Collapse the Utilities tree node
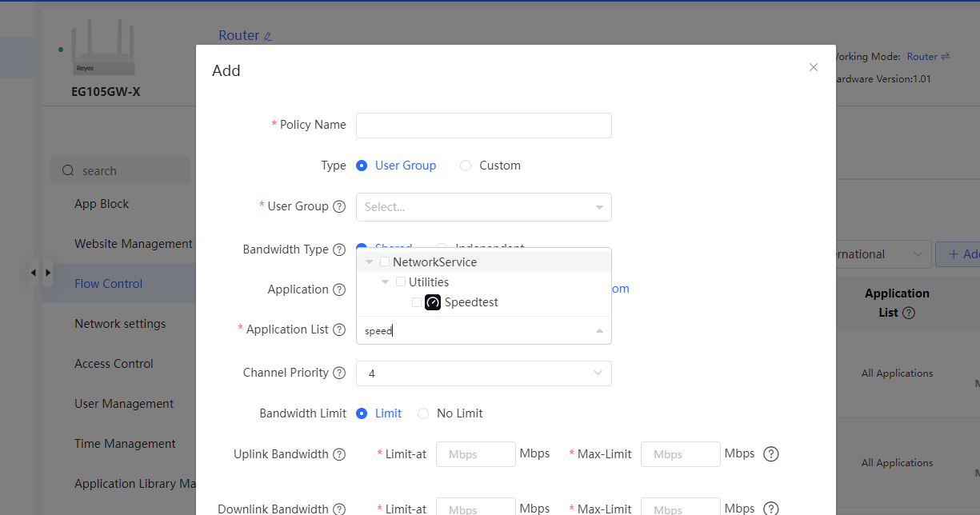Image resolution: width=980 pixels, height=515 pixels. 385,282
